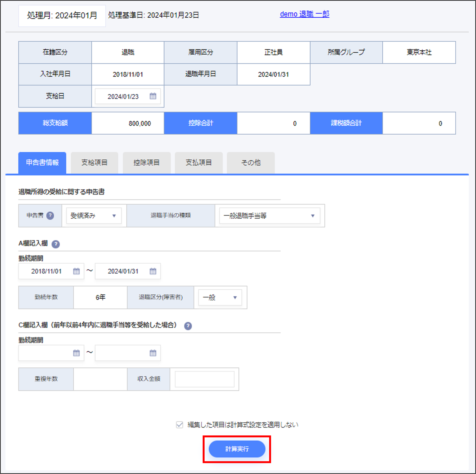The height and width of the screenshot is (474, 476).
Task: Open the 支払項目 tab
Action: [x=199, y=162]
